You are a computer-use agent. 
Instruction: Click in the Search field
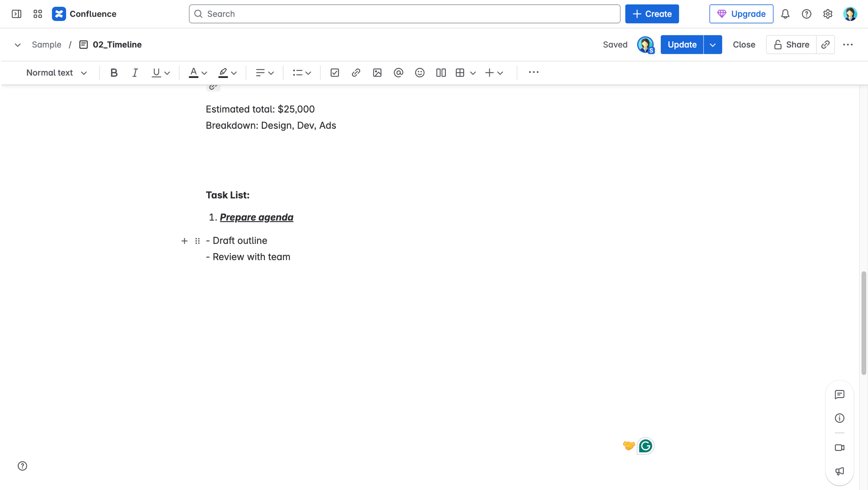[x=404, y=14]
